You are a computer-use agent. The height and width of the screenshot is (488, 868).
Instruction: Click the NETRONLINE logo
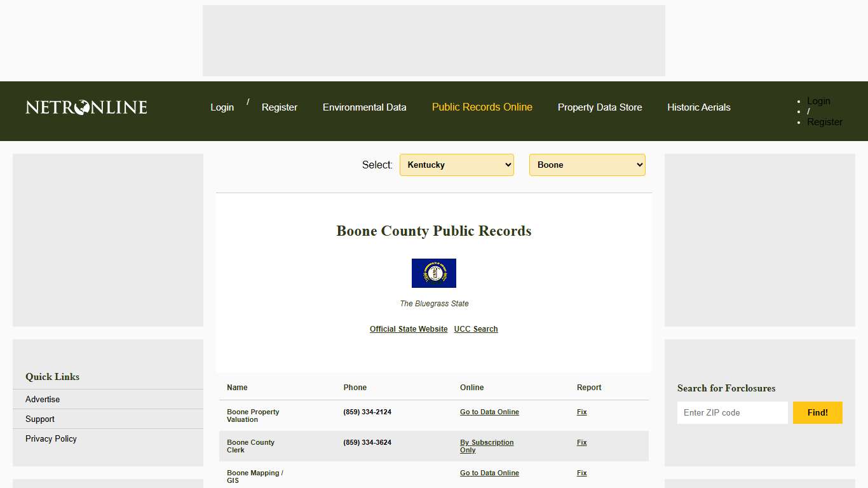[85, 107]
